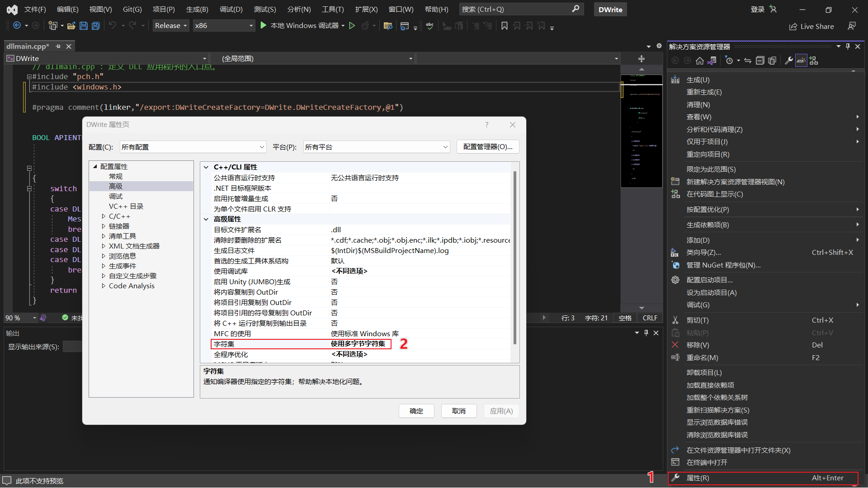Click 确认 button to apply changes
The width and height of the screenshot is (868, 488).
(x=417, y=411)
